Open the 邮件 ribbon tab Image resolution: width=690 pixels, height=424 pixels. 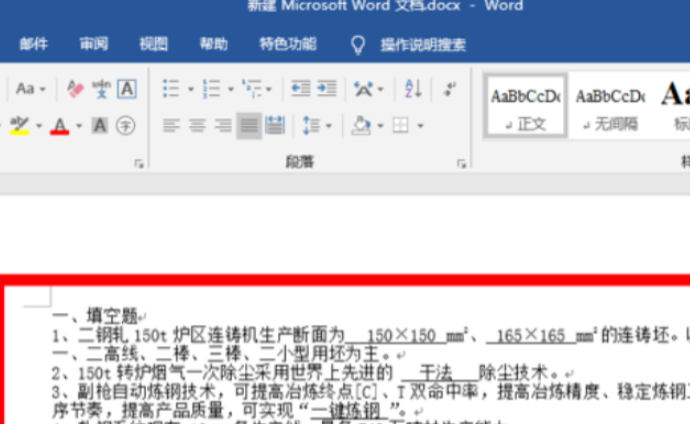(33, 44)
